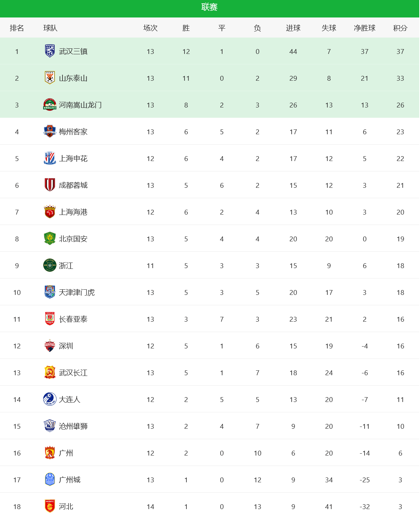Image resolution: width=420 pixels, height=518 pixels.
Task: Click the 成都蓉城 red shield logo
Action: [50, 185]
